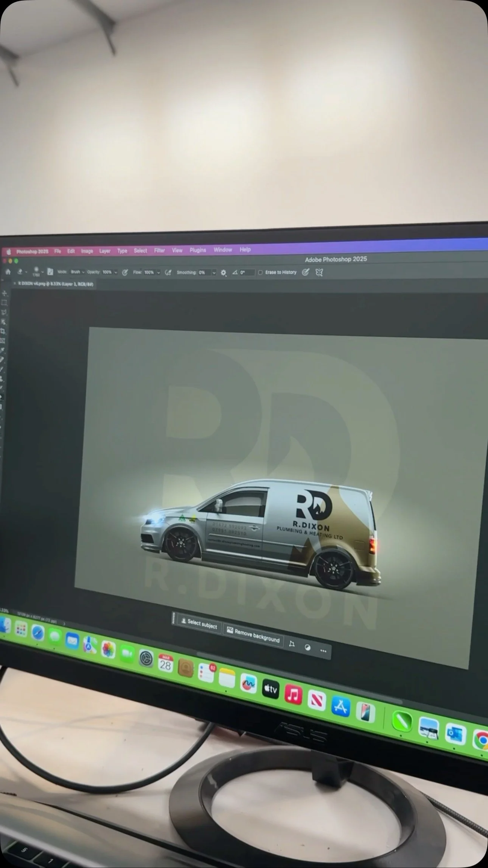Open News from the Dock
The height and width of the screenshot is (868, 488).
(317, 701)
